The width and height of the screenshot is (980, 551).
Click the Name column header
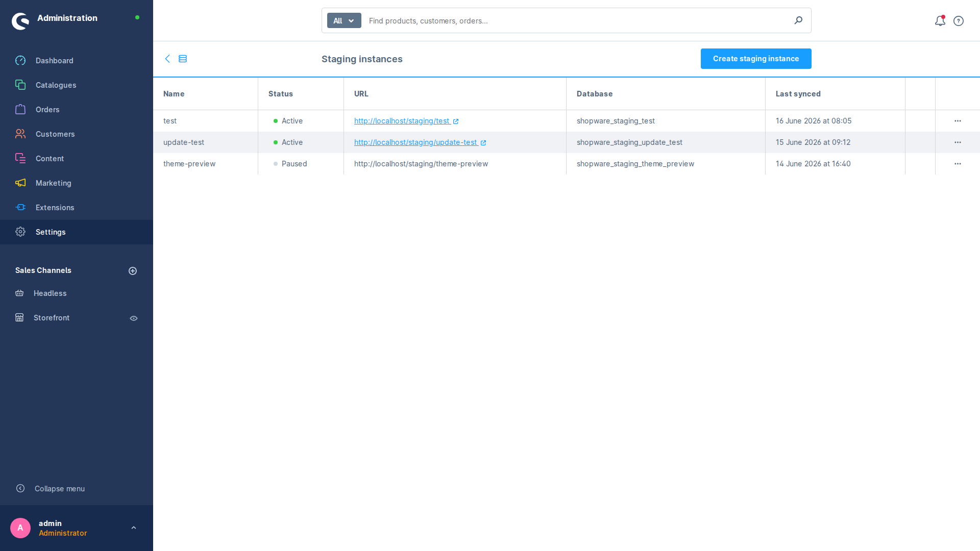(x=206, y=94)
